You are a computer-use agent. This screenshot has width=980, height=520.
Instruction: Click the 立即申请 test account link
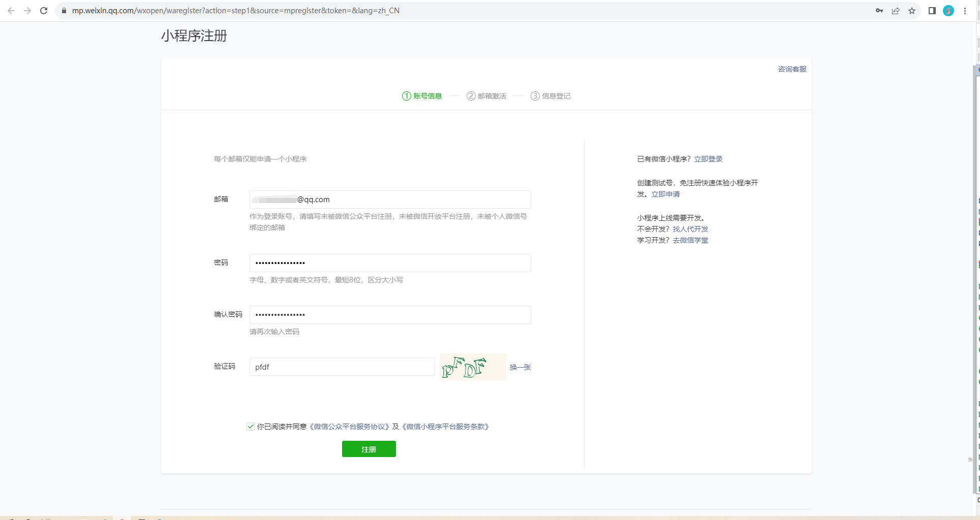click(665, 194)
